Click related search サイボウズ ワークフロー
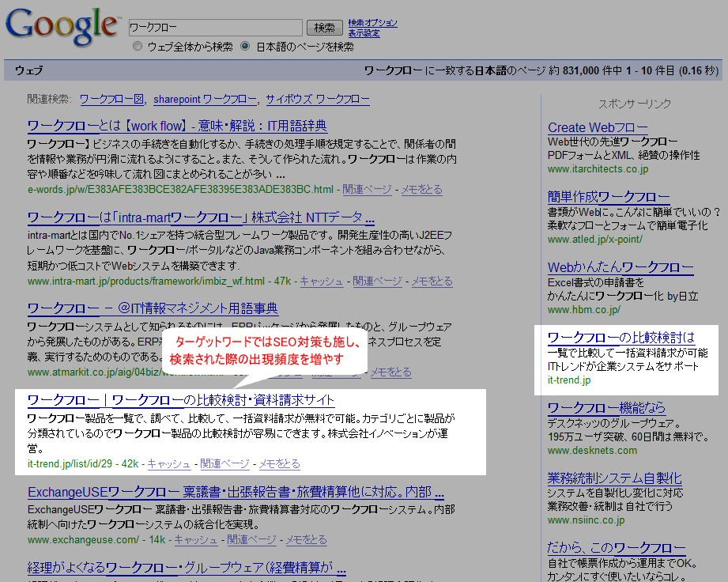 (x=317, y=100)
